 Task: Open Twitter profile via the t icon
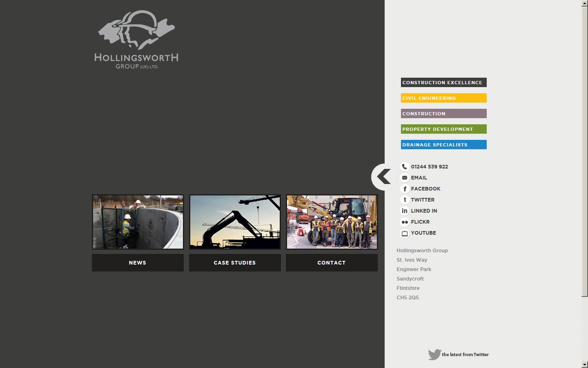click(405, 200)
